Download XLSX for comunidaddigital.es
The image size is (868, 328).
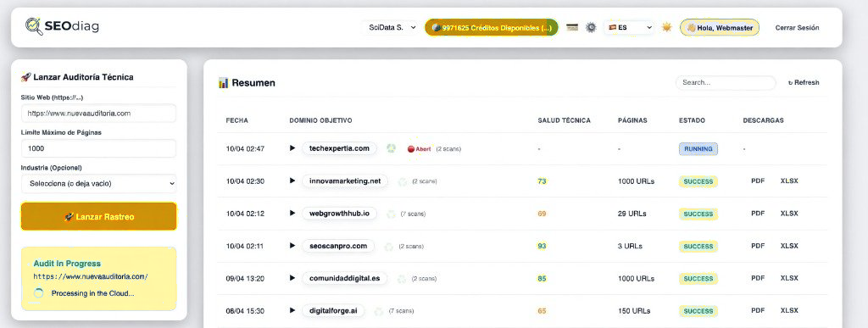pyautogui.click(x=789, y=278)
